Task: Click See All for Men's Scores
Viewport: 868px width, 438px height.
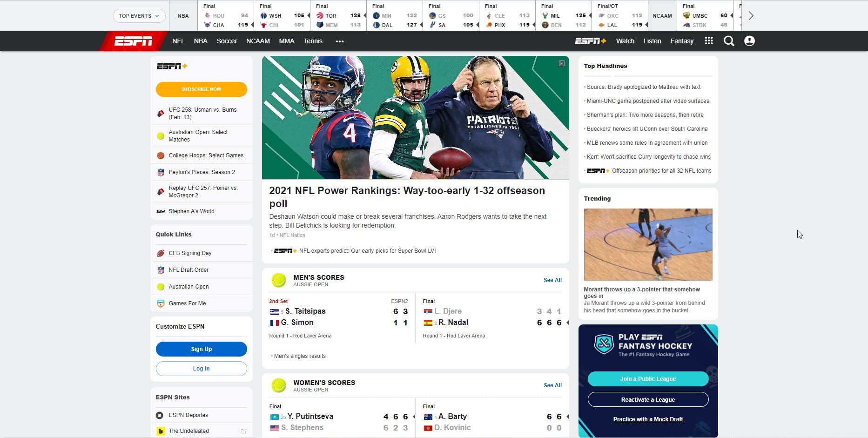Action: [x=552, y=280]
